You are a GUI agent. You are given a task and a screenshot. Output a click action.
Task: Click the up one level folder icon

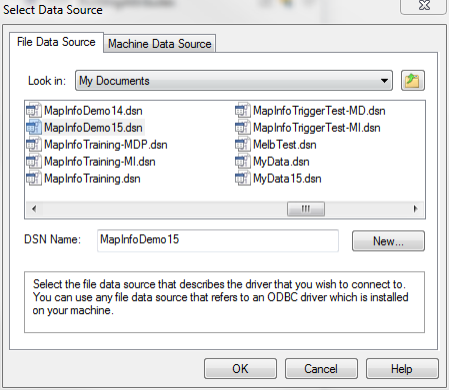413,80
